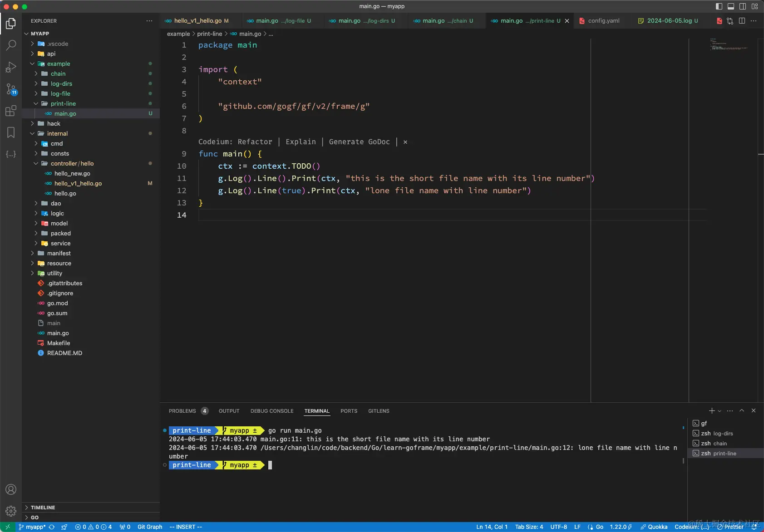Open editor More Actions ellipsis menu
Screen dimensions: 764x532
pos(754,21)
